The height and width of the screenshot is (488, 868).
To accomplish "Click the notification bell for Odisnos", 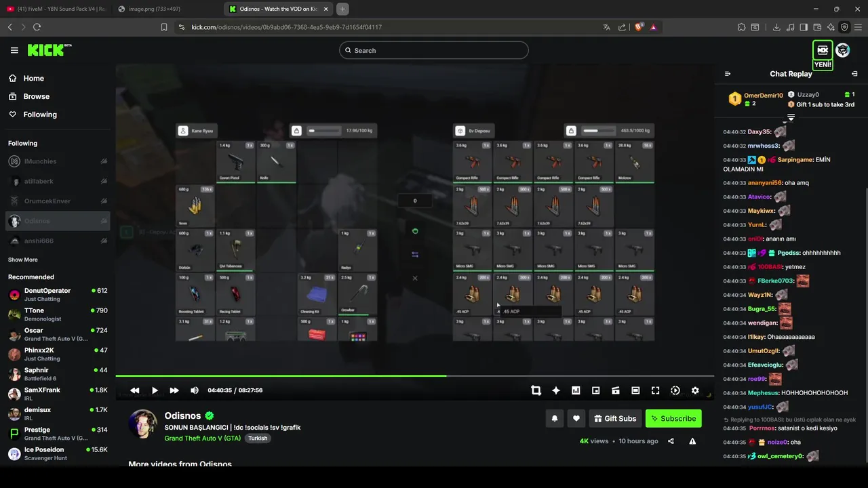I will click(x=555, y=419).
